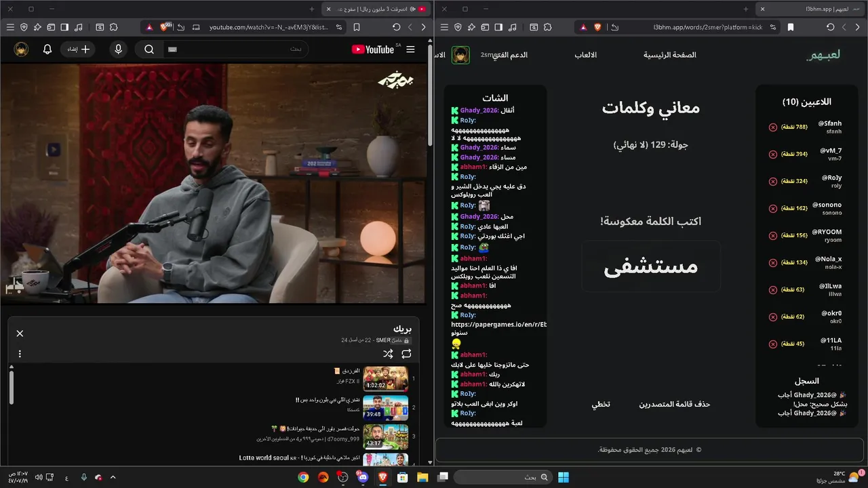Open YouTube account avatar menu
This screenshot has height=488, width=868.
pyautogui.click(x=21, y=49)
